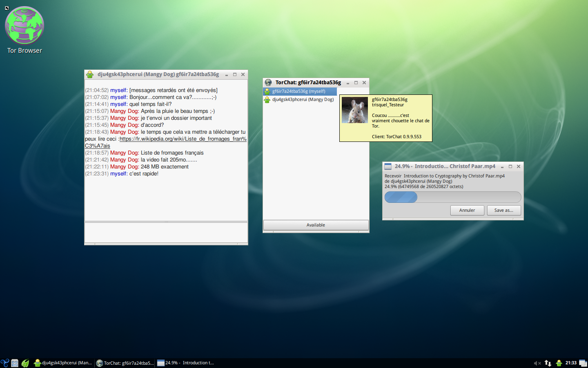Image resolution: width=588 pixels, height=368 pixels.
Task: Click the file transfer progress bar
Action: 453,197
